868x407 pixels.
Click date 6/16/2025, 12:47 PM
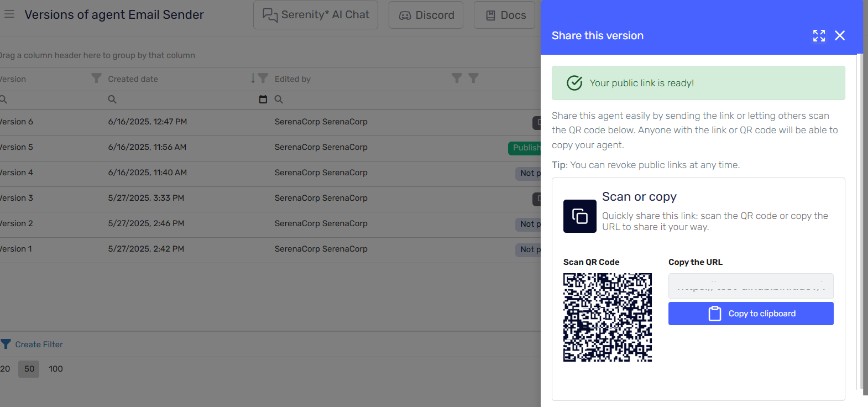(x=148, y=122)
